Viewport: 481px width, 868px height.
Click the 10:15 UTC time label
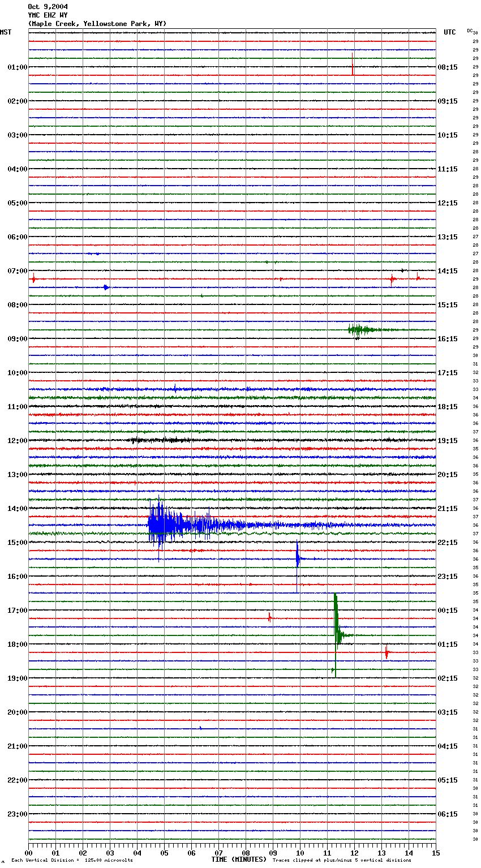pyautogui.click(x=448, y=135)
